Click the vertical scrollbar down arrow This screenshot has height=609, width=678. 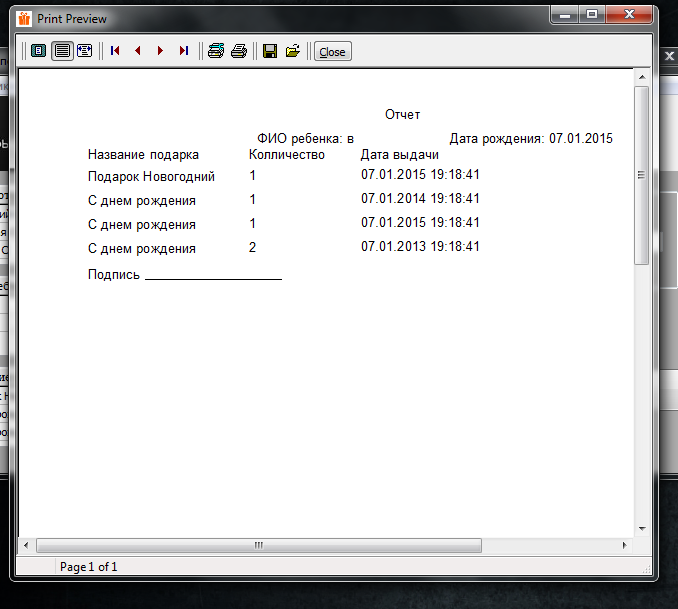[x=642, y=529]
